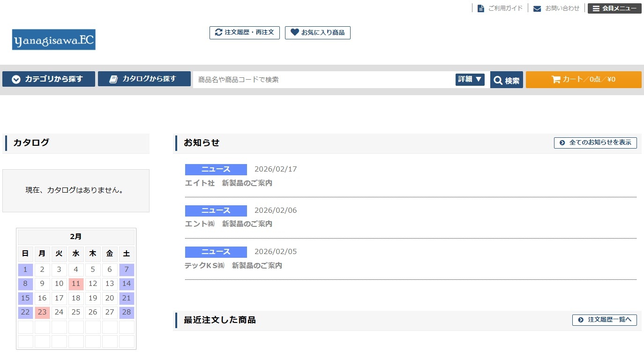The width and height of the screenshot is (644, 352).
Task: Open the テックKS㈱ 新製品のご案内 news
Action: pyautogui.click(x=233, y=266)
